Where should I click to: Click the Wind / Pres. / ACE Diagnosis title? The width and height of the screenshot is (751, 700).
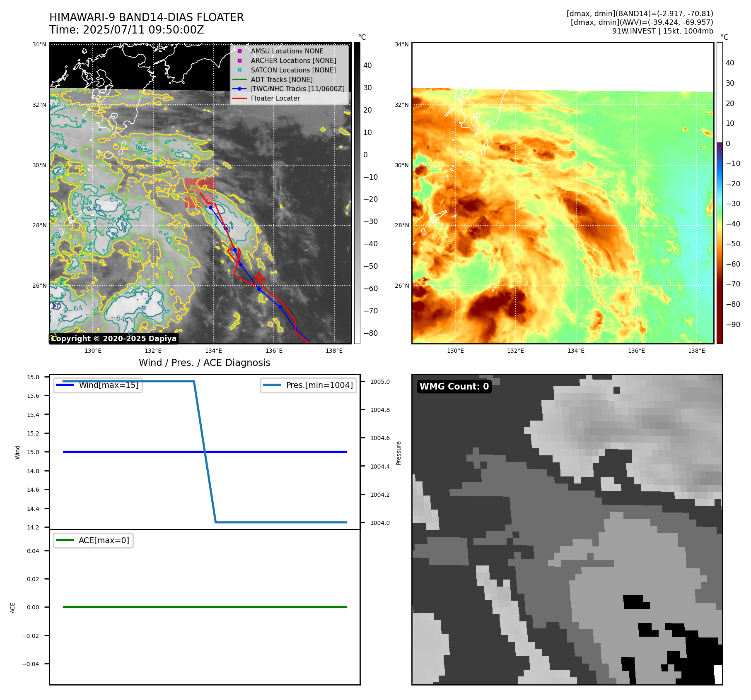pyautogui.click(x=205, y=363)
